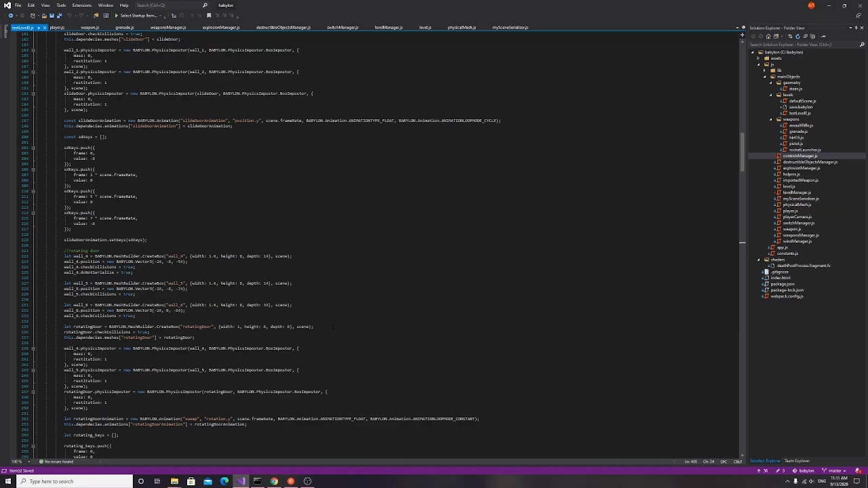
Task: Click the Task View taskbar icon
Action: pos(157,481)
